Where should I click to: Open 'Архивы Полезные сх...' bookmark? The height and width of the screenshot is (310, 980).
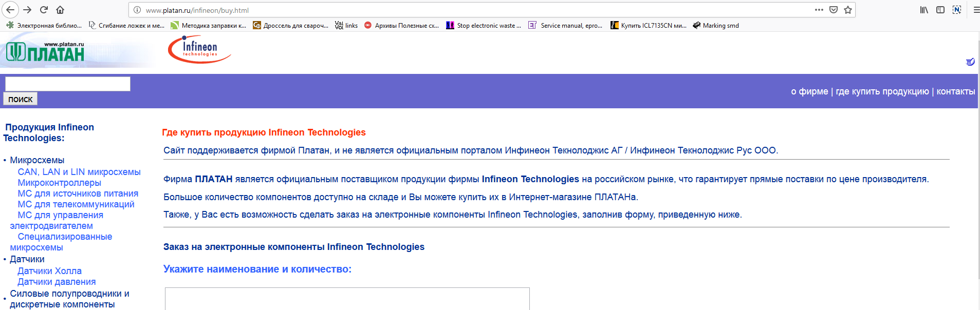(x=401, y=25)
